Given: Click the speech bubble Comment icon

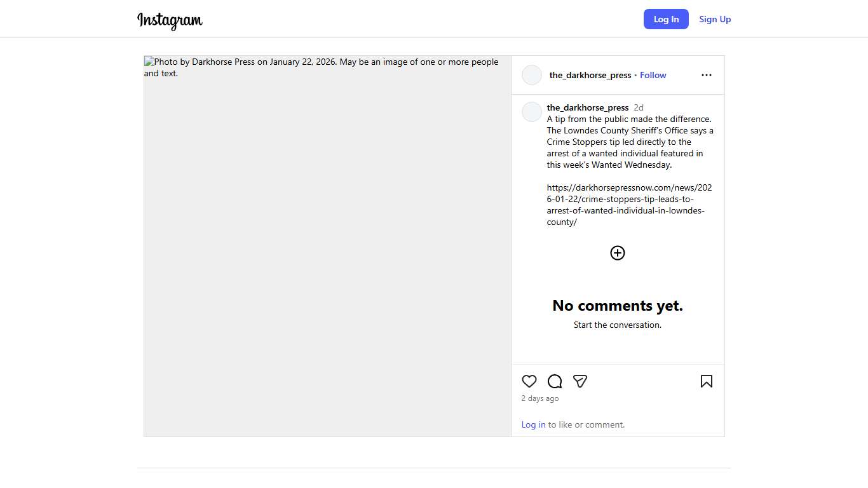Looking at the screenshot, I should pyautogui.click(x=555, y=381).
